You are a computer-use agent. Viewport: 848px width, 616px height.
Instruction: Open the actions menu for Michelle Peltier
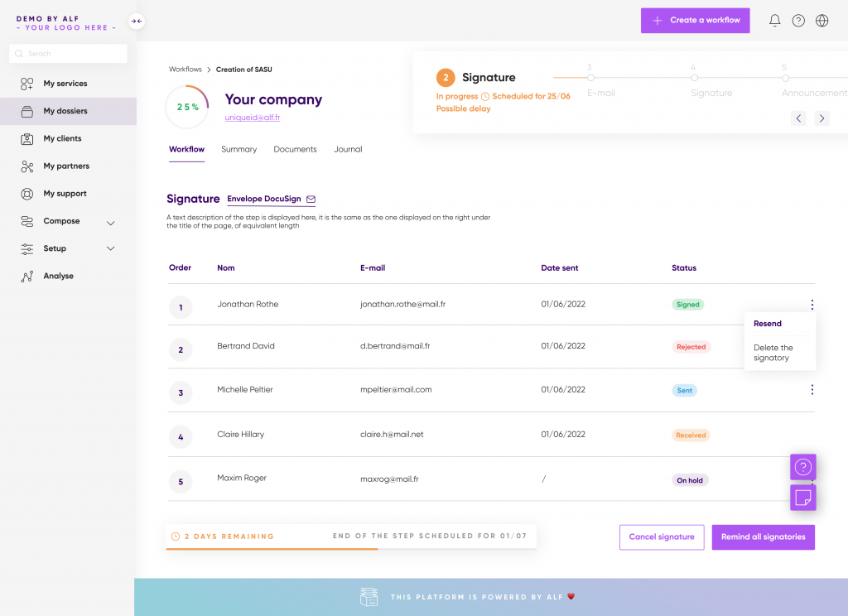click(x=812, y=389)
